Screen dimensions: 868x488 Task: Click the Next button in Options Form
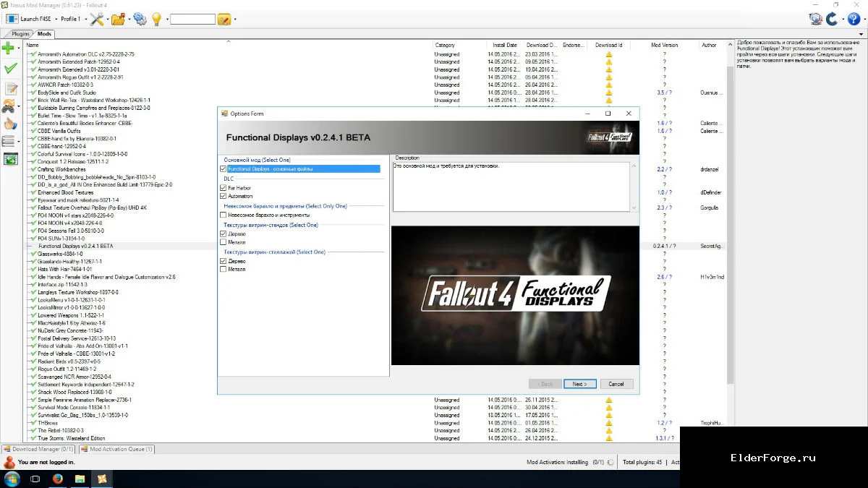point(580,384)
